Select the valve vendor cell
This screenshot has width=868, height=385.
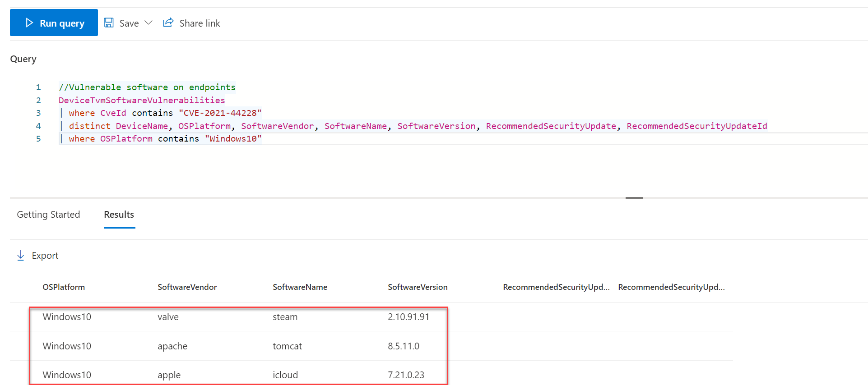[x=168, y=317]
